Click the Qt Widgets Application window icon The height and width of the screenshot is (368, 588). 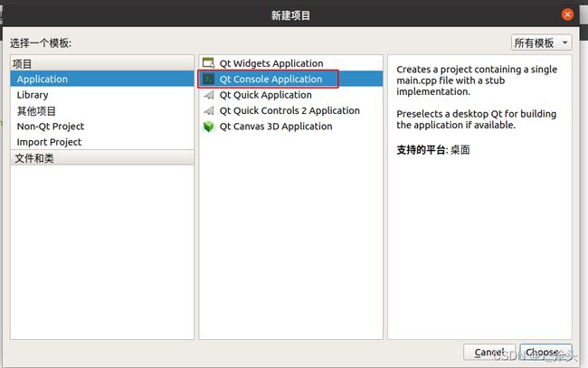tap(208, 62)
